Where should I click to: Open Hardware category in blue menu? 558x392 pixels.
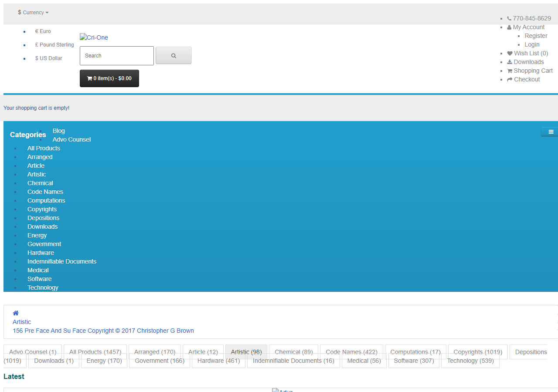pos(41,253)
